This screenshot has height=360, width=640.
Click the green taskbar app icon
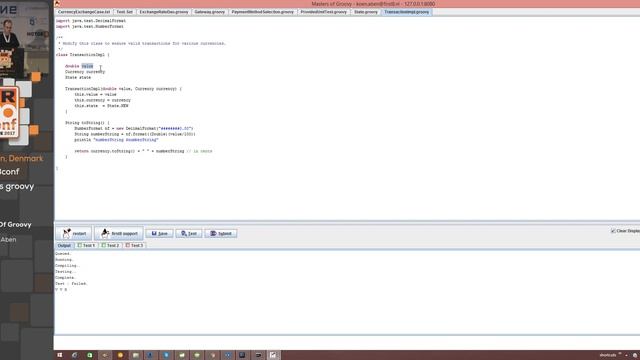tap(89, 355)
